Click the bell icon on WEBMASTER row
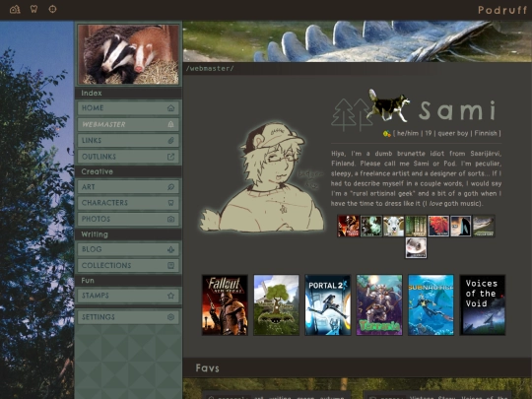Viewport: 532px width, 399px height. coord(170,124)
